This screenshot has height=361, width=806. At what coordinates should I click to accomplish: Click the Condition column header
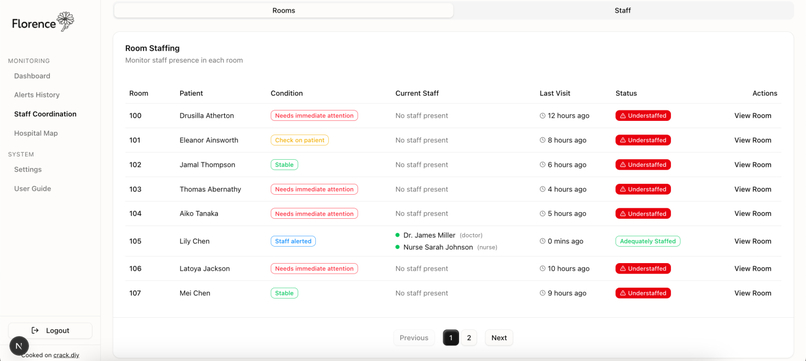287,94
